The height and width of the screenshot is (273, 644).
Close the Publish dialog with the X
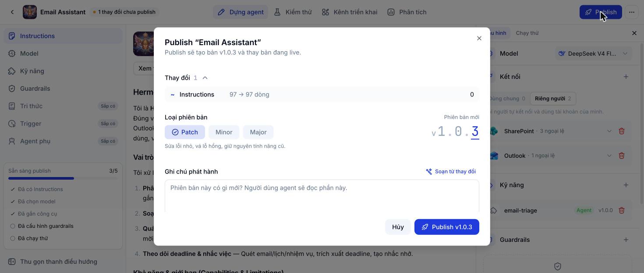click(479, 39)
